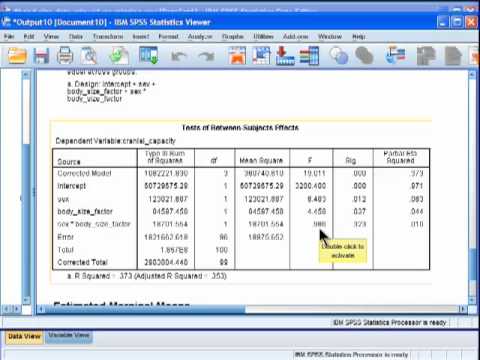Click the grey double-circle toolbar icon
The width and height of the screenshot is (480, 360).
pos(339,55)
